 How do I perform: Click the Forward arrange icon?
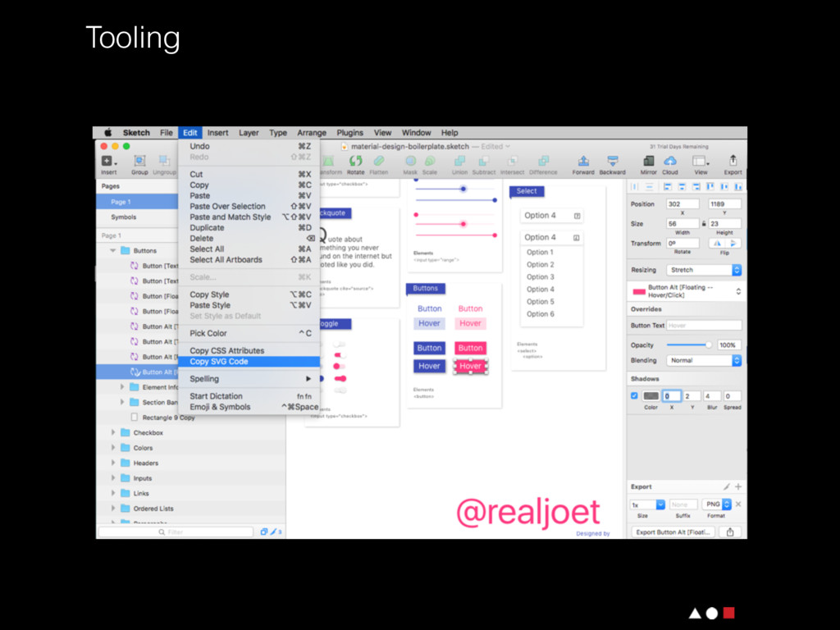coord(583,161)
